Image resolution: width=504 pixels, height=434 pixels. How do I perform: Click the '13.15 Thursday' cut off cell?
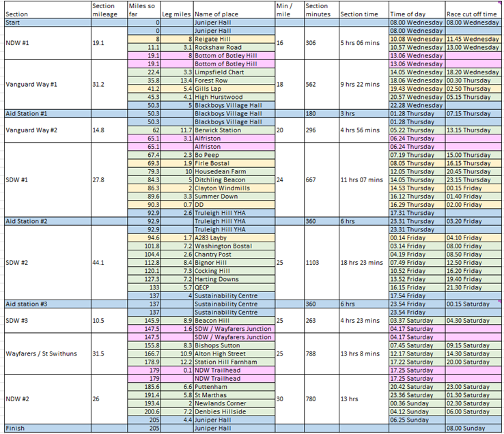coord(473,130)
